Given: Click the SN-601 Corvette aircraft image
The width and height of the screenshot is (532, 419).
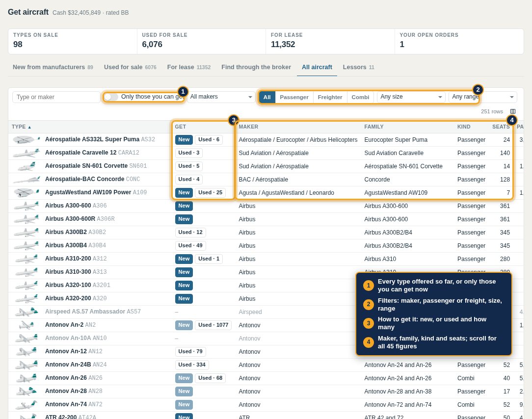Looking at the screenshot, I should 26,166.
